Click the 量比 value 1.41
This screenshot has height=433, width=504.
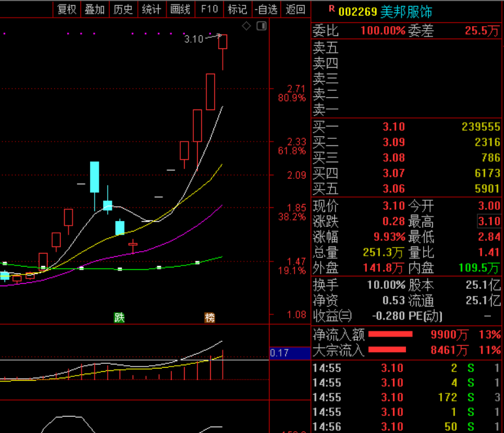click(x=489, y=252)
